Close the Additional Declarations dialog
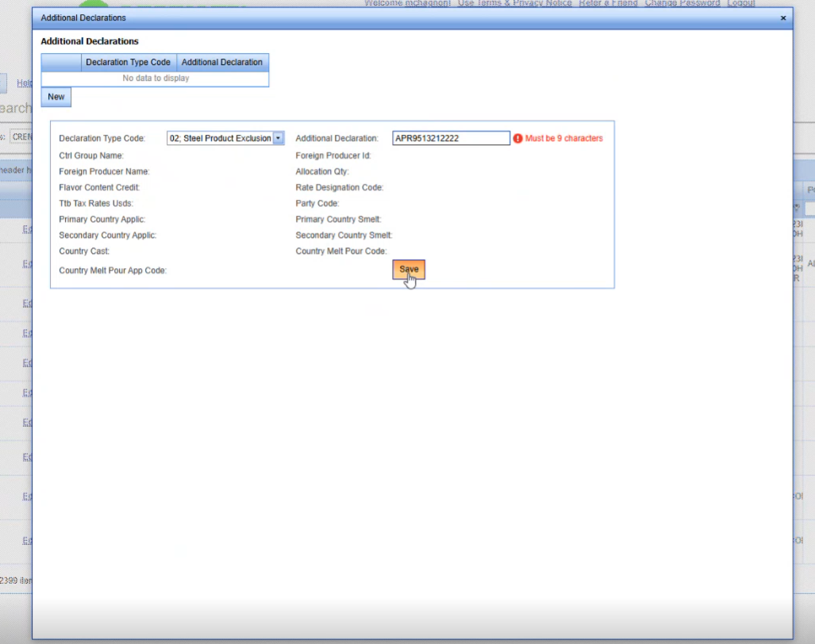The height and width of the screenshot is (644, 815). pyautogui.click(x=782, y=17)
